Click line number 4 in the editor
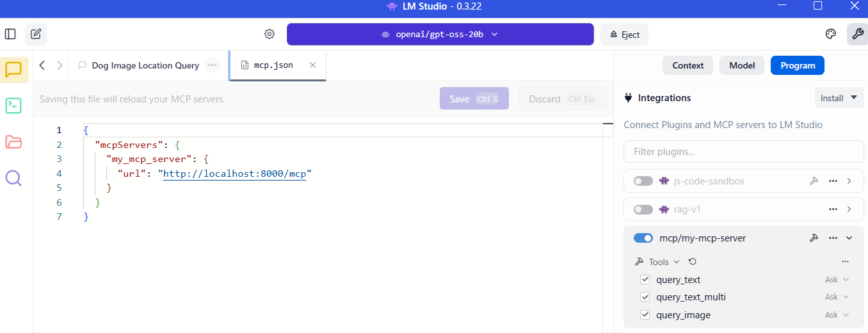This screenshot has width=868, height=333. point(59,174)
